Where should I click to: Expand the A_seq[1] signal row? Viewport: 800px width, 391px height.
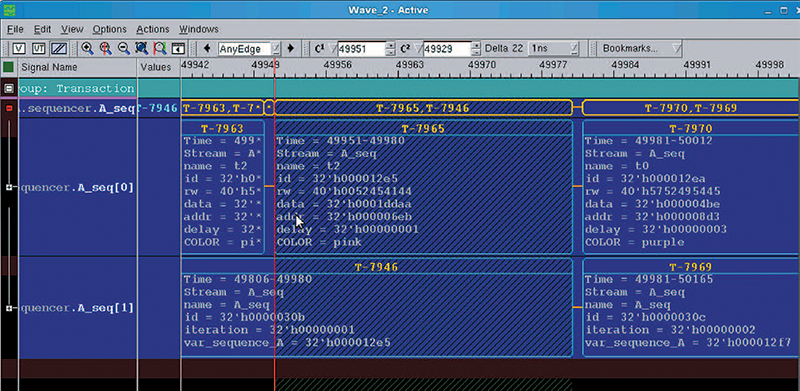click(x=9, y=308)
